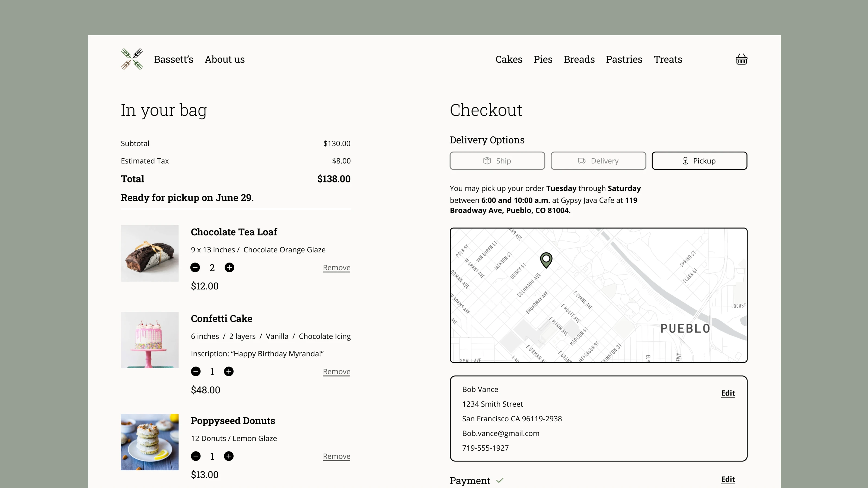Go to the Pastries category
Screen dimensions: 868x488
tap(624, 59)
